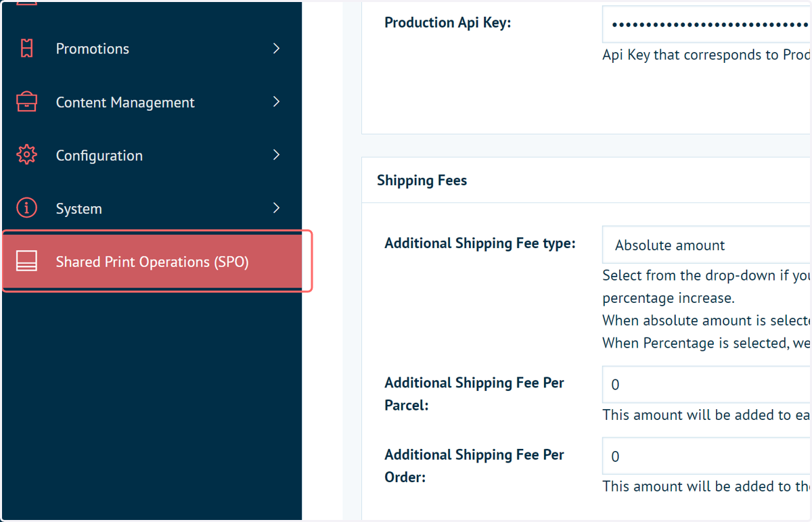This screenshot has width=812, height=522.
Task: Click the Content Management briefcase icon
Action: [26, 102]
